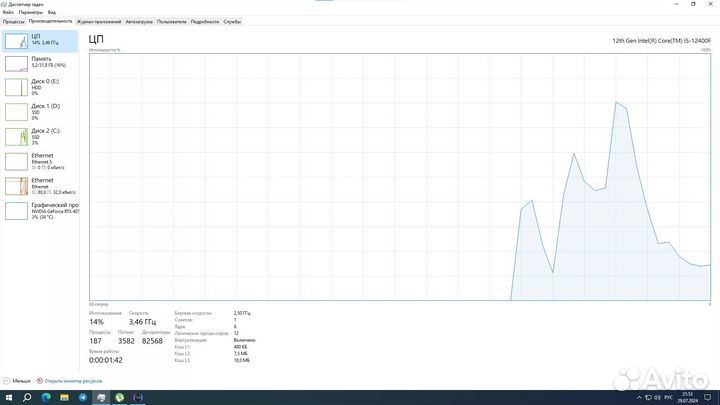Click the Windows Start button
Image resolution: width=720 pixels, height=405 pixels.
click(8, 397)
